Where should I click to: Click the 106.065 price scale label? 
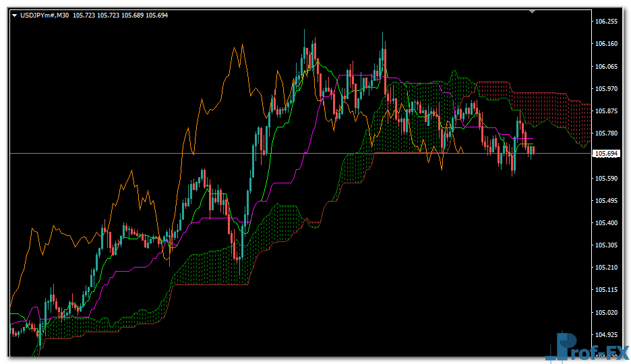pyautogui.click(x=607, y=66)
